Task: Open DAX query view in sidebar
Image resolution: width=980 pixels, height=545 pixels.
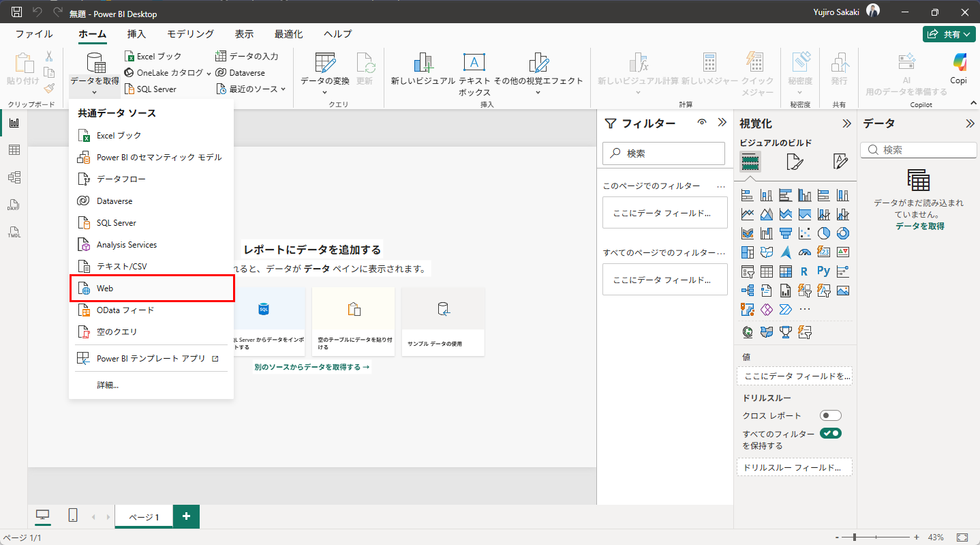Action: pos(14,205)
